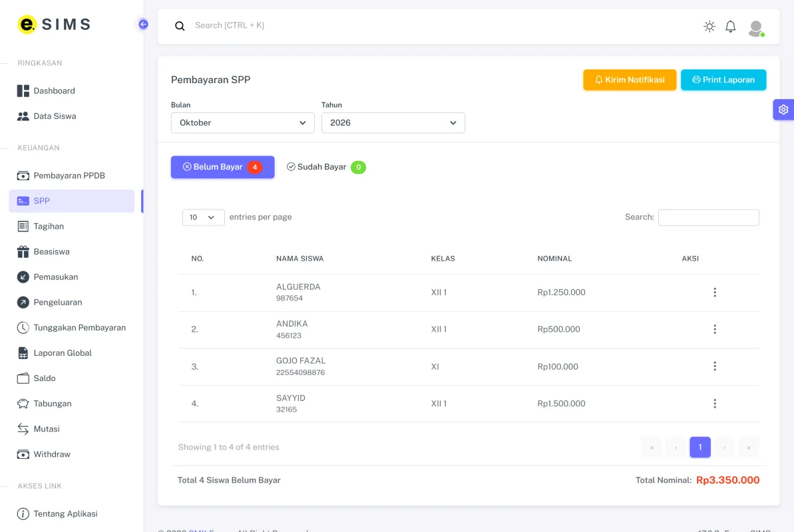Collapse the sidebar with the arrow button
794x532 pixels.
(143, 25)
